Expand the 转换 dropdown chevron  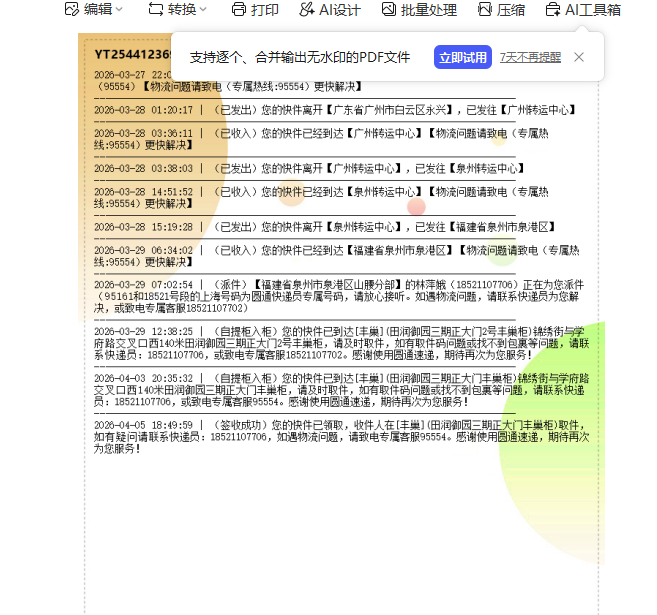click(x=203, y=9)
